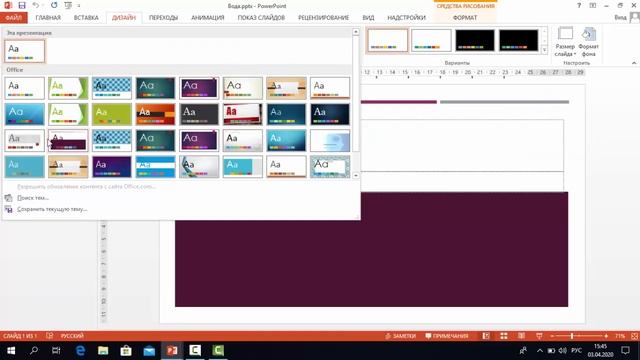Switch to ВСТАВКА tab
This screenshot has width=640, height=360.
click(86, 18)
